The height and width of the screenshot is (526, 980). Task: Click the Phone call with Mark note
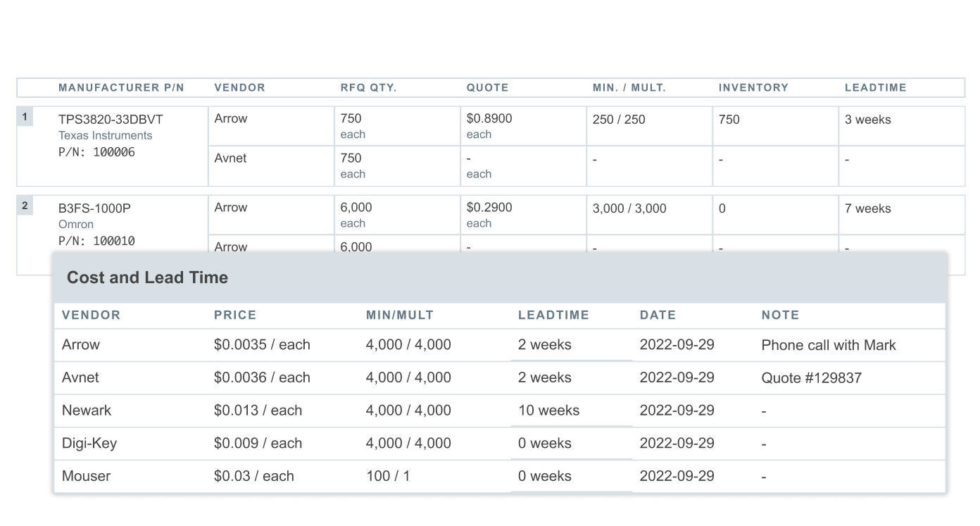click(x=829, y=345)
